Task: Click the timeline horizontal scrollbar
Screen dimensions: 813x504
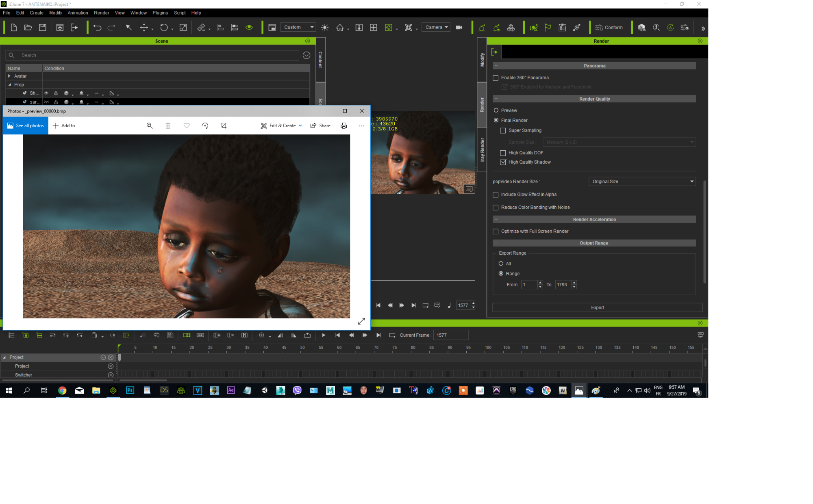Action: [143, 381]
